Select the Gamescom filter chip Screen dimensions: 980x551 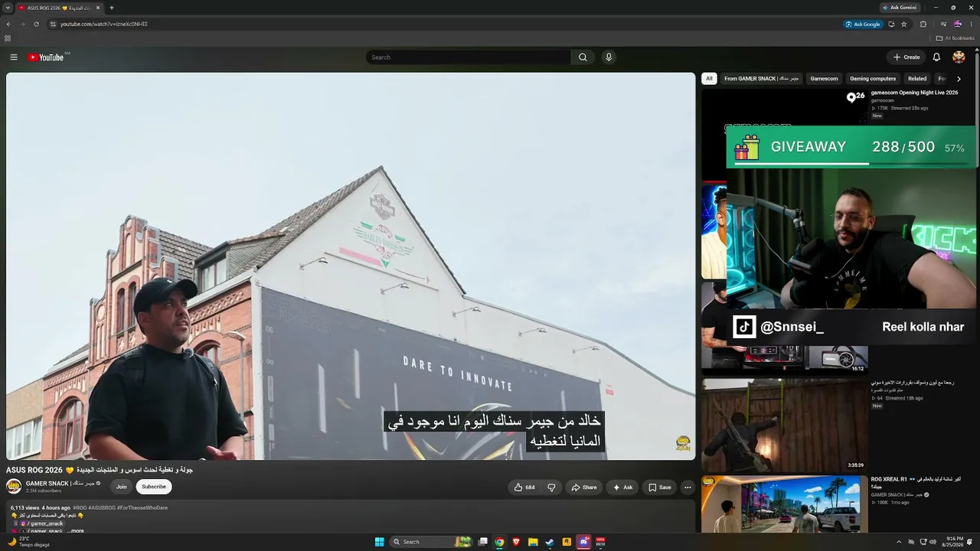(825, 79)
